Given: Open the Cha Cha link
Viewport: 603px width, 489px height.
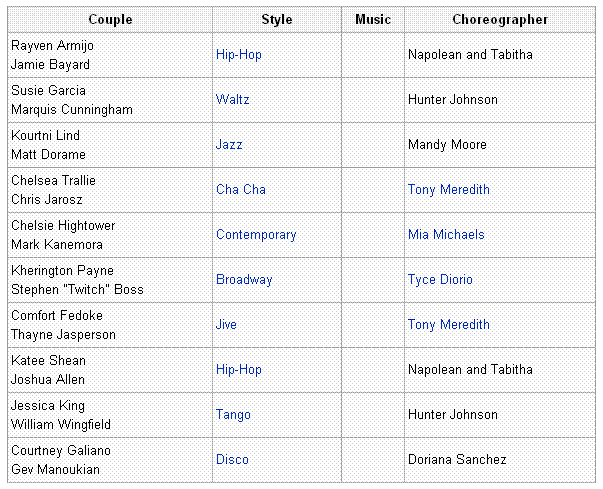Looking at the screenshot, I should (x=241, y=190).
